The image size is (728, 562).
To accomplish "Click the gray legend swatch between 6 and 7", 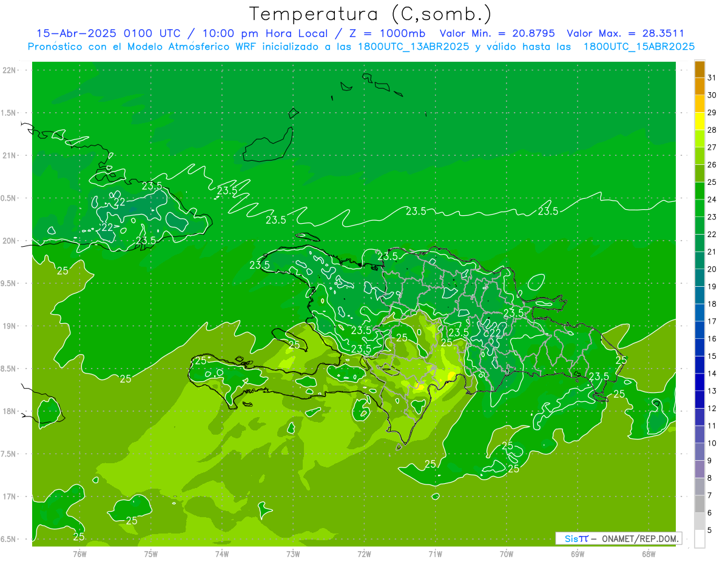I will [699, 504].
